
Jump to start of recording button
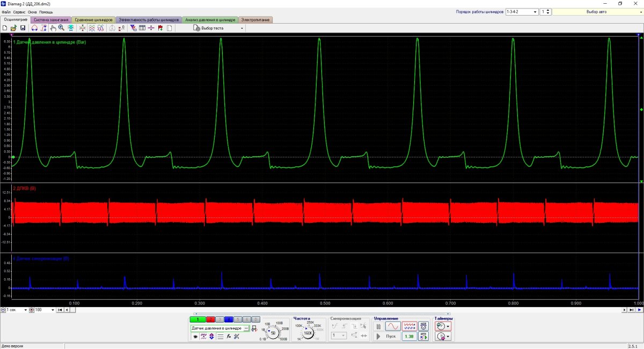coord(60,310)
